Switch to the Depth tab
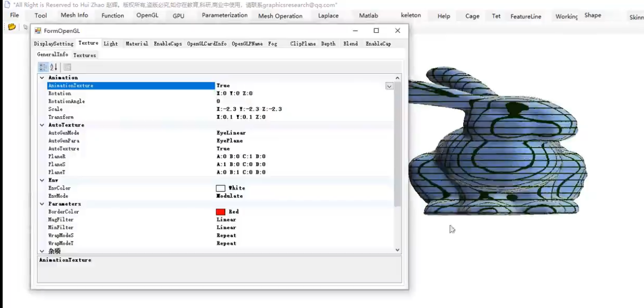This screenshot has height=308, width=644. [328, 44]
